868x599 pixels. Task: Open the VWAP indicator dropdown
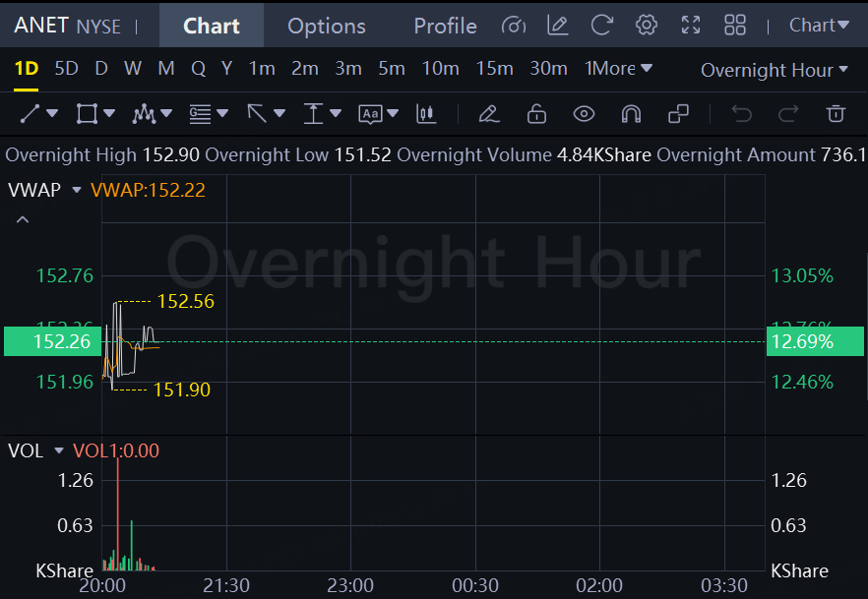point(77,191)
